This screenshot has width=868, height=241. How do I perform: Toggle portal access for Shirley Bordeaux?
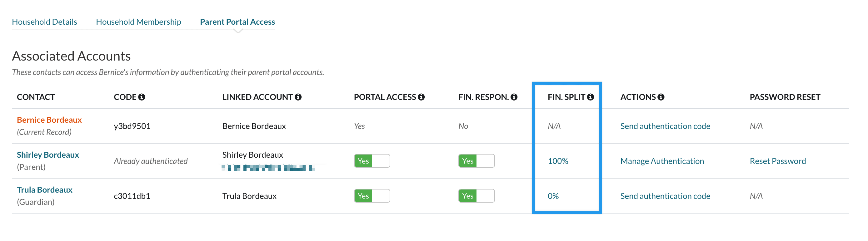tap(372, 161)
